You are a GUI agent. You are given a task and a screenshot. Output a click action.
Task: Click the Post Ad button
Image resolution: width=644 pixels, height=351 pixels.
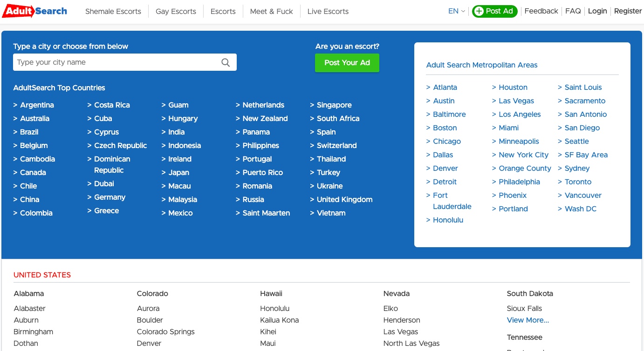(494, 11)
